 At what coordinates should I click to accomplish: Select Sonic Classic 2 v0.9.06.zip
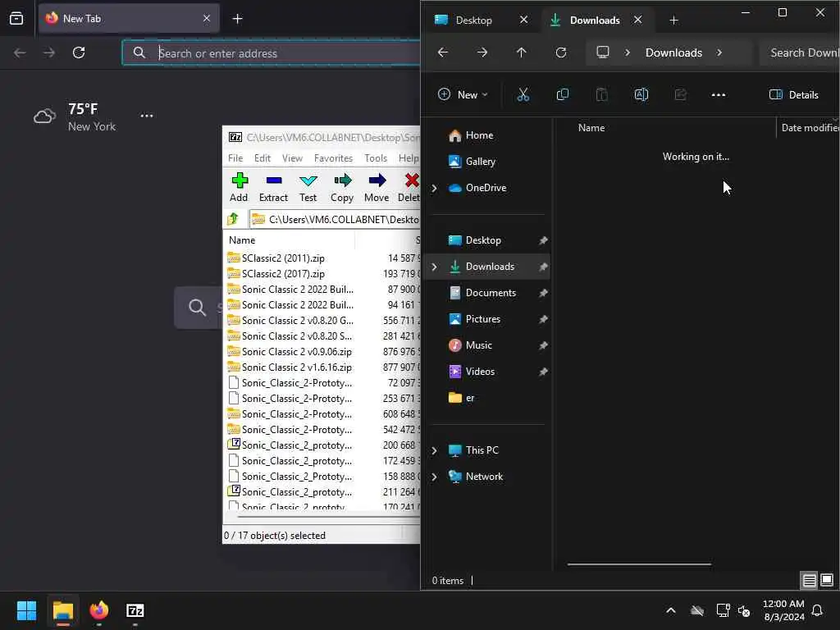pyautogui.click(x=297, y=352)
